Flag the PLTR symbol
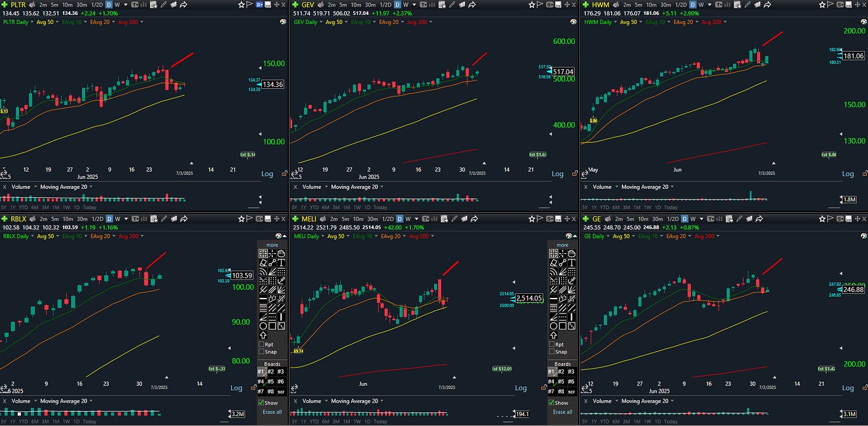Screen dimensions: 868x426 [x=249, y=5]
